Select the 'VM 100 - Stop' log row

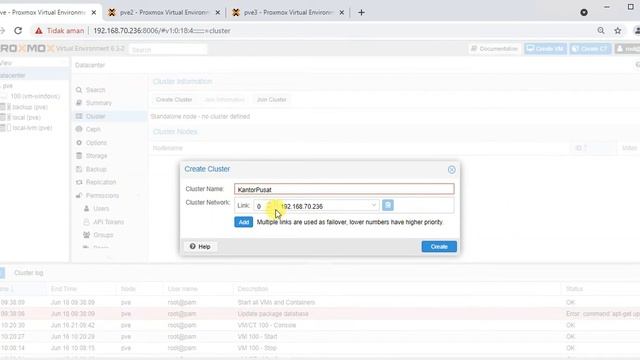coord(320,348)
